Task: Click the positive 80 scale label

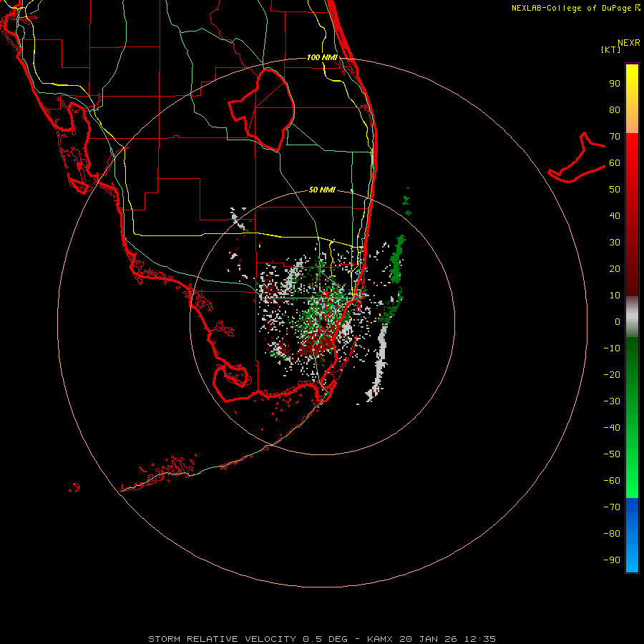Action: [x=615, y=109]
